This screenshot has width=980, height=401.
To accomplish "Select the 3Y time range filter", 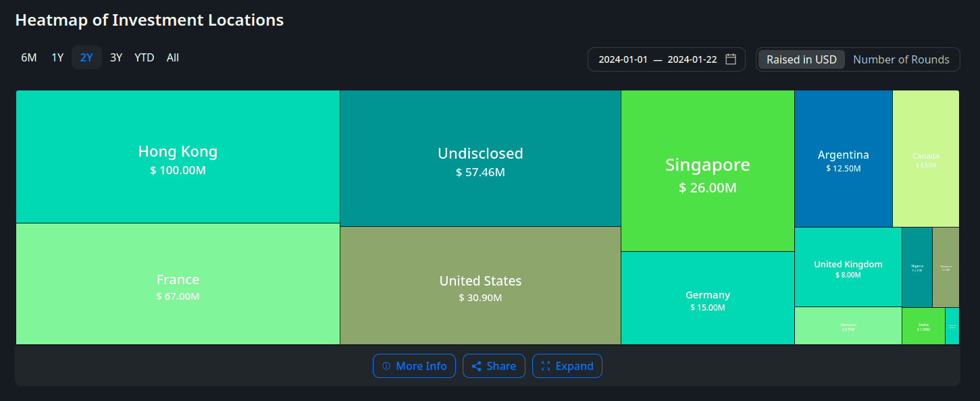I will coord(115,57).
